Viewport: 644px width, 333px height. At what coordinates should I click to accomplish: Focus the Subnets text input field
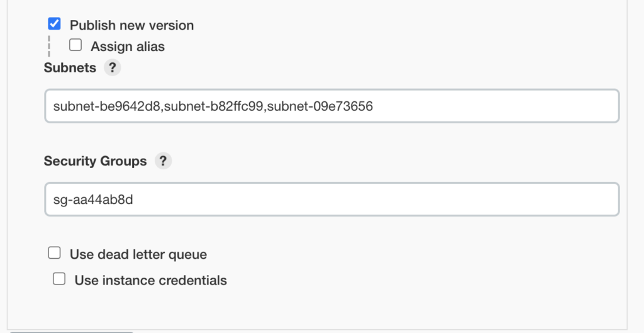pyautogui.click(x=331, y=106)
